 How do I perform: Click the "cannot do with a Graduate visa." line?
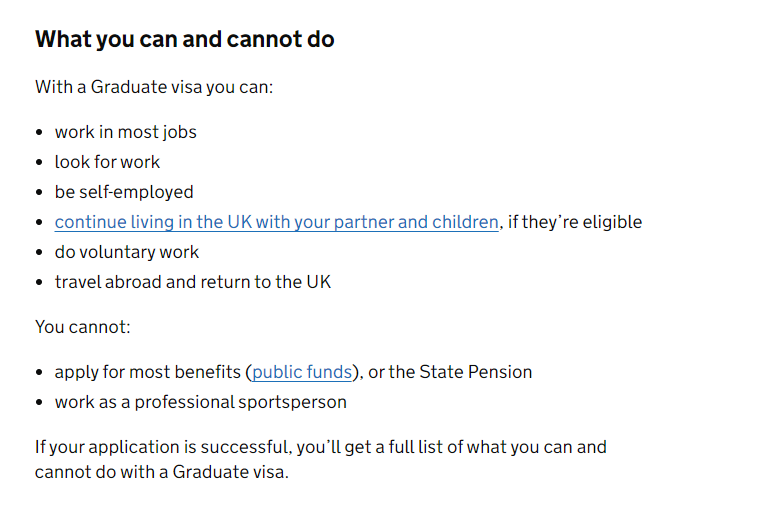[162, 472]
